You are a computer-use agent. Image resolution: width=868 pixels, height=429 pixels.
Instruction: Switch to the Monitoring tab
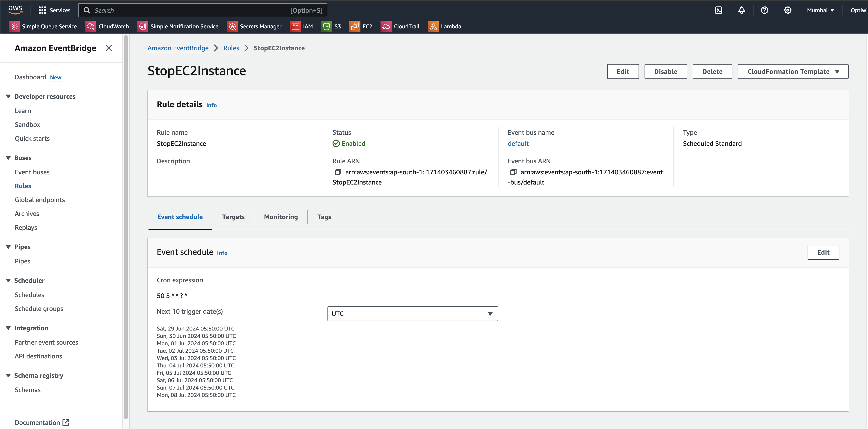(x=280, y=217)
